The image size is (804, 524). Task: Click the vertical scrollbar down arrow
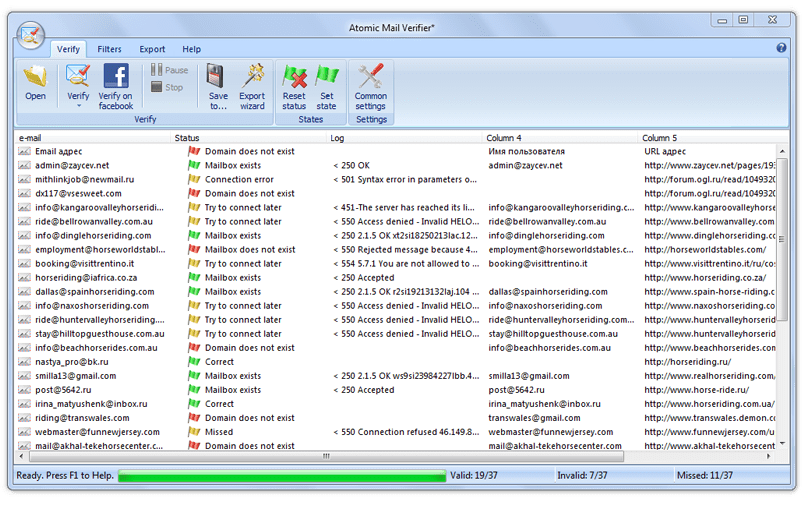tap(782, 443)
